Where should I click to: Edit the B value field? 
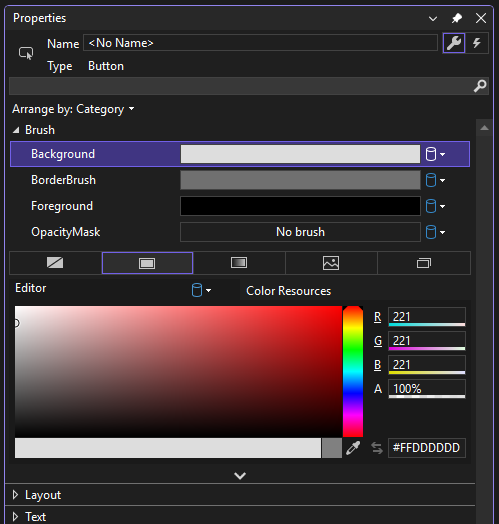(427, 365)
